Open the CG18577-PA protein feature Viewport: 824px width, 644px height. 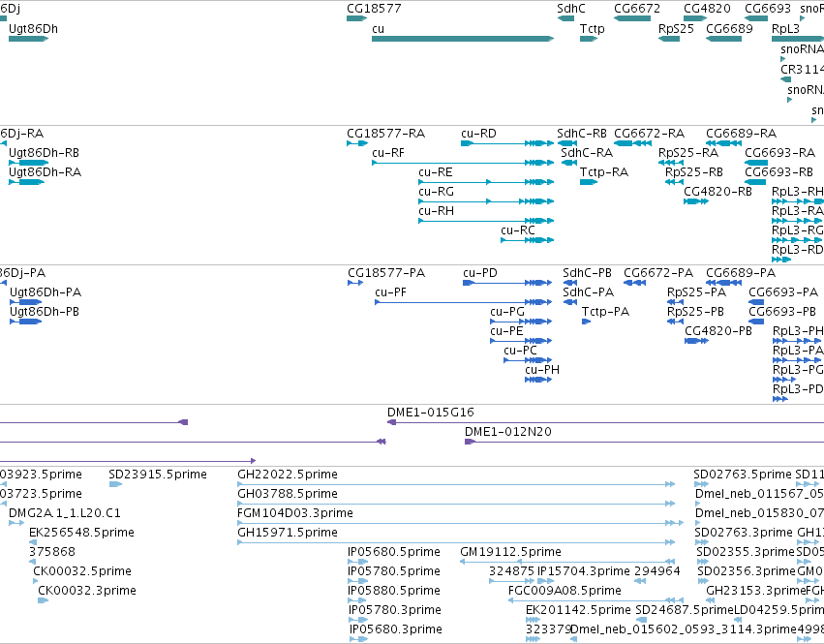[x=355, y=283]
